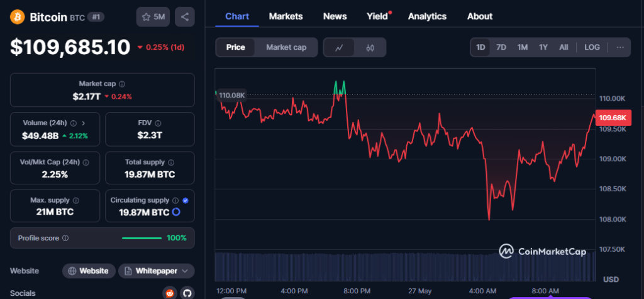Click the 0.25% (1d) price change
This screenshot has width=644, height=299.
point(161,47)
